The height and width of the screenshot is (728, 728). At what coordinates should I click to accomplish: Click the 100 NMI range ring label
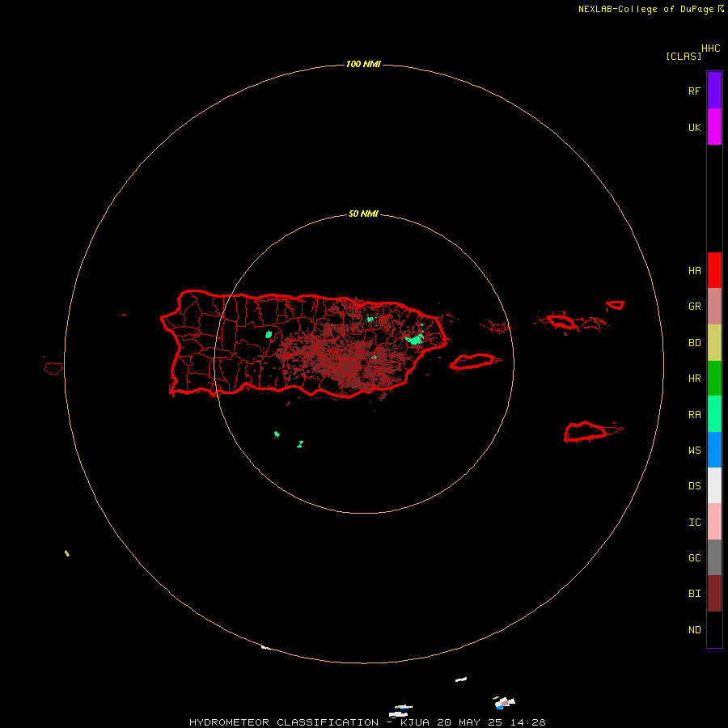pos(363,64)
